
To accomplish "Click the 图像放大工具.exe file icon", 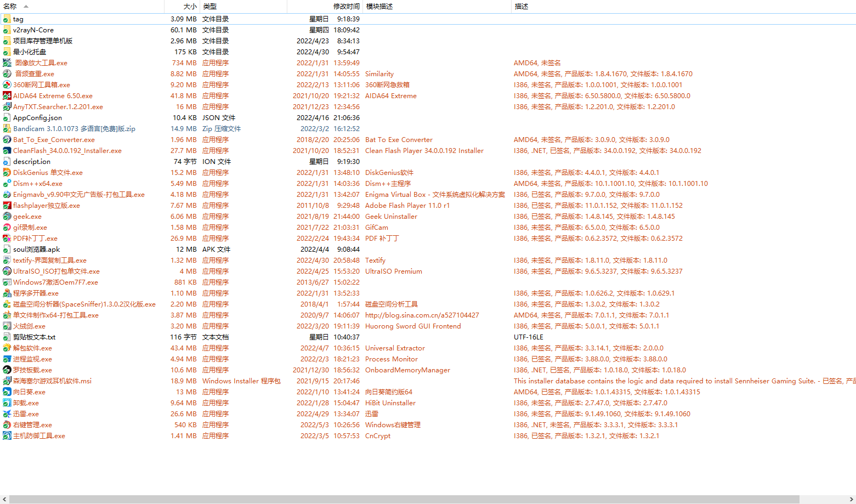I will point(7,63).
